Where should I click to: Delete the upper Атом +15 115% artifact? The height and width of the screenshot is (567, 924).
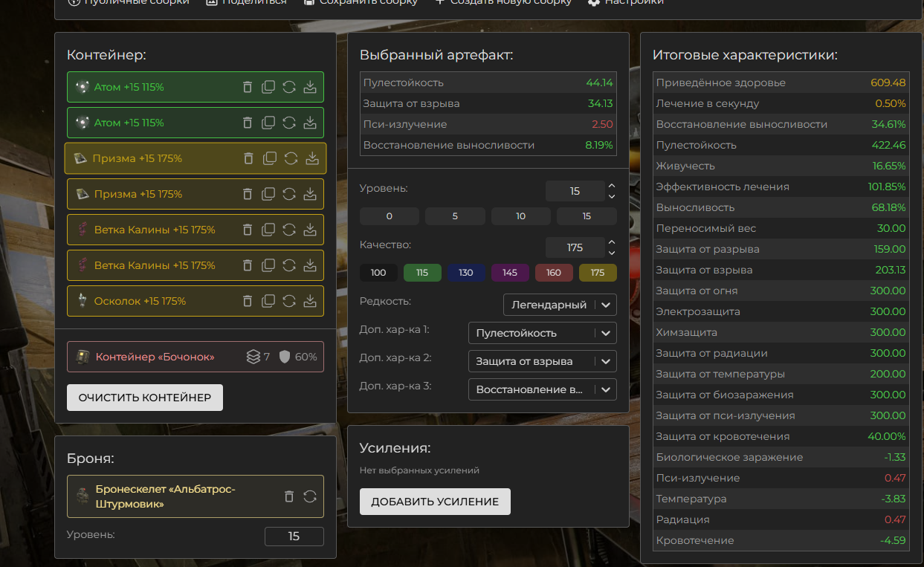pyautogui.click(x=248, y=87)
